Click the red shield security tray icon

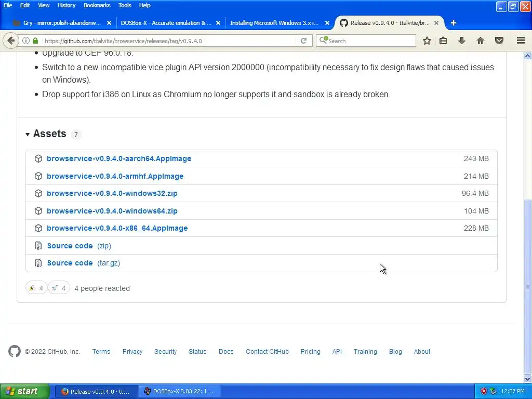point(484,391)
